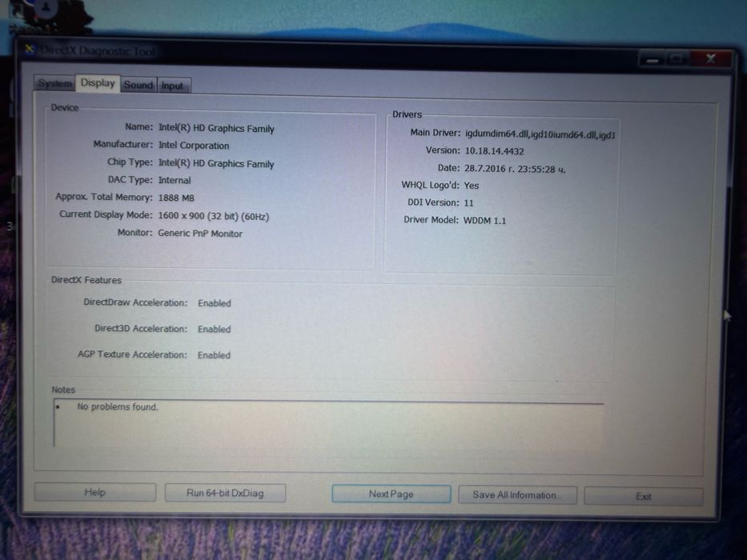Exit the DirectX Diagnostic Tool
Viewport: 747px width, 560px height.
(644, 496)
